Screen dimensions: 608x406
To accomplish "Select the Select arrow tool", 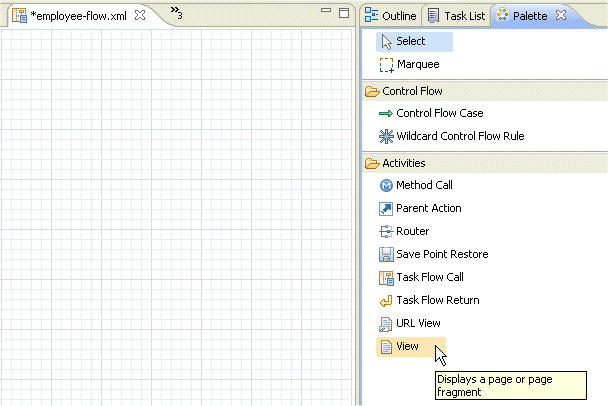I will [414, 41].
